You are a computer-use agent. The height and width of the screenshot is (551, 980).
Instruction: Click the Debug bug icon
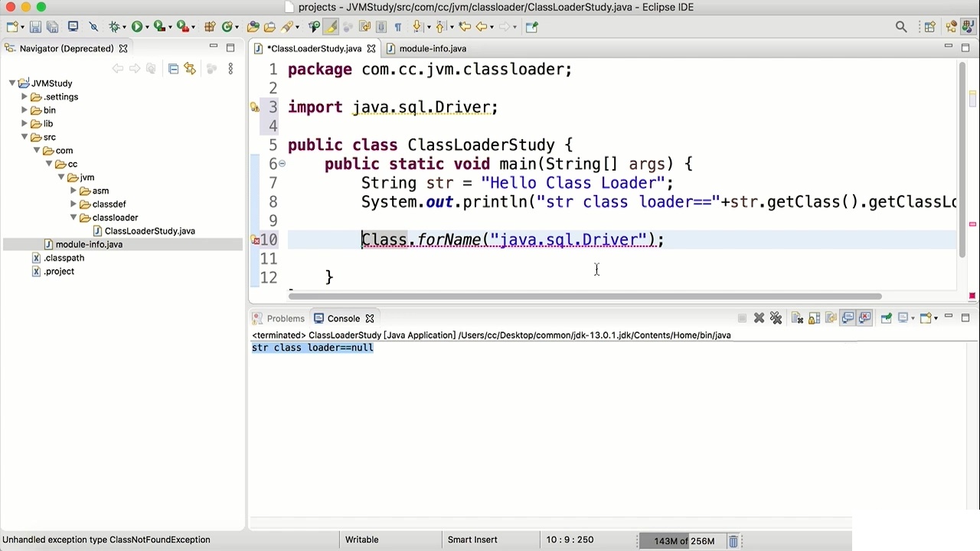114,27
